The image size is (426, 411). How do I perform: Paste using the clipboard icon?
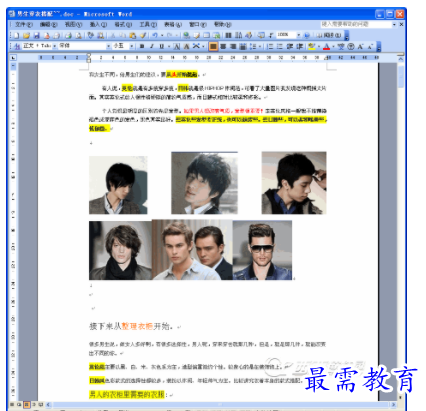pyautogui.click(x=132, y=35)
